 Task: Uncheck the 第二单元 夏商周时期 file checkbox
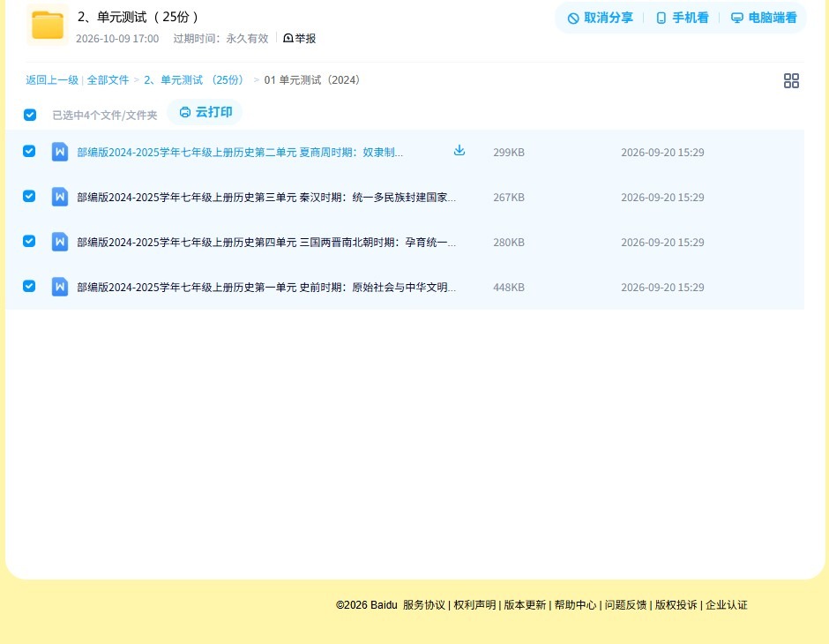(29, 151)
